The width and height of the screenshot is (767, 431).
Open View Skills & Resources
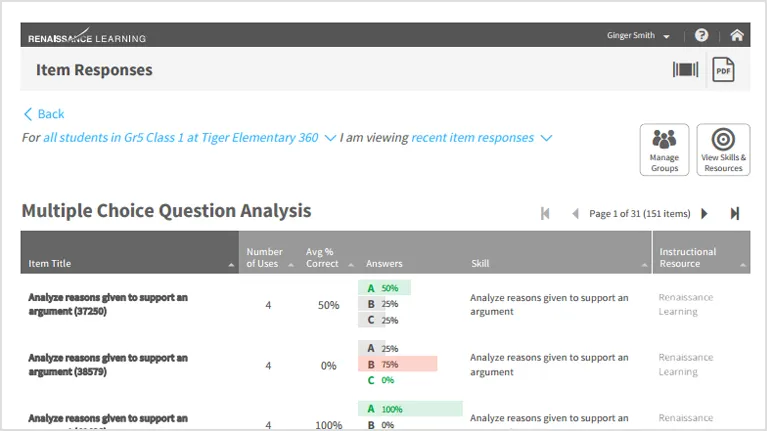click(x=723, y=150)
